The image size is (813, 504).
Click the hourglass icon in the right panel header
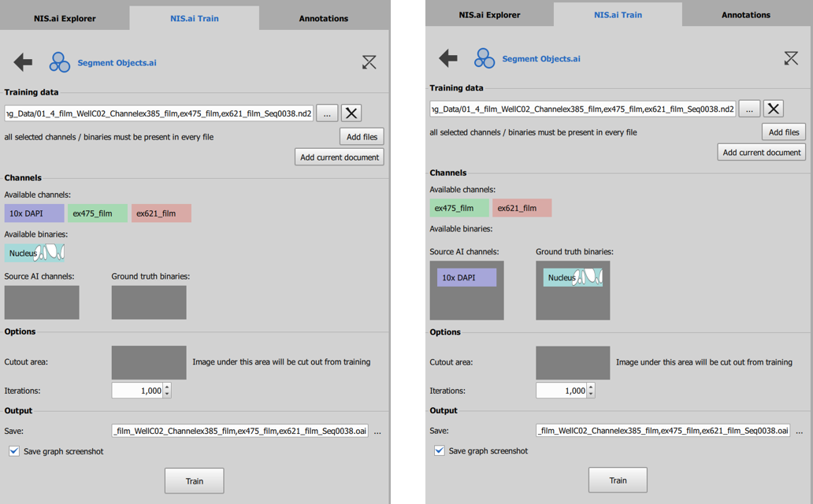[791, 58]
